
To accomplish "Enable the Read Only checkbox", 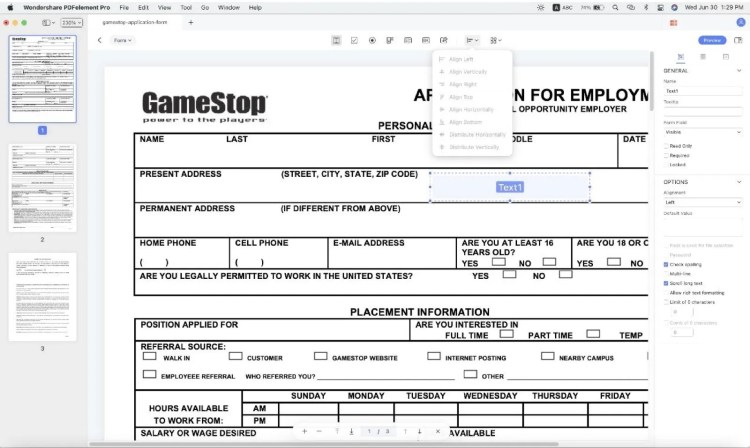I will [x=666, y=146].
